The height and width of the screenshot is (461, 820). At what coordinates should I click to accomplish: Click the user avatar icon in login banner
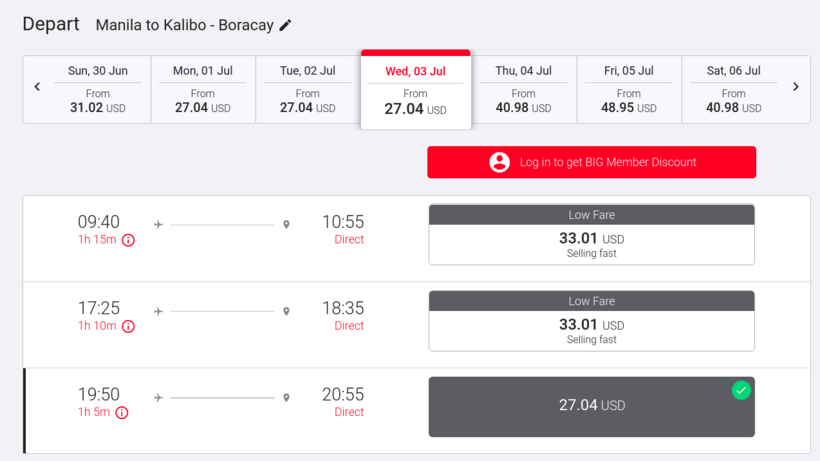[499, 162]
